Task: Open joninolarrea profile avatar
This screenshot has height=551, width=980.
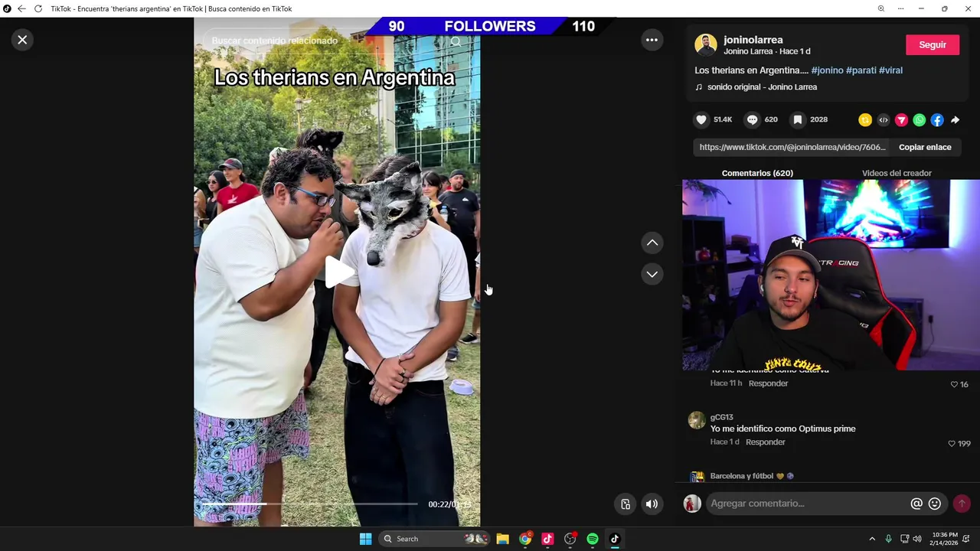Action: [x=706, y=44]
